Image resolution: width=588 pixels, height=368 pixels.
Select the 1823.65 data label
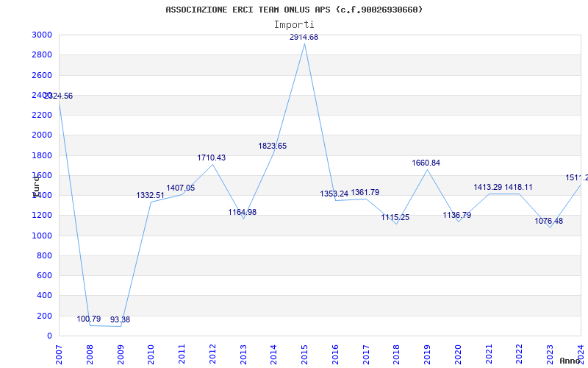(x=272, y=146)
